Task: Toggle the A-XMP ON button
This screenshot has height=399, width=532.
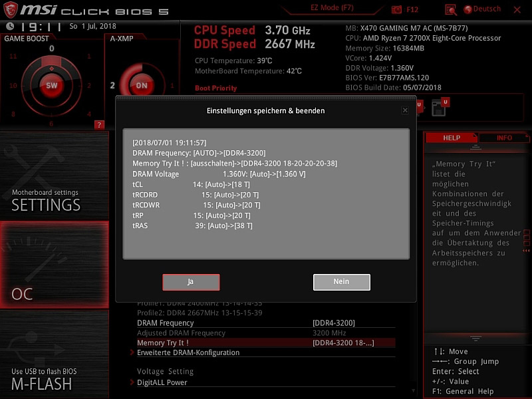Action: pos(141,85)
